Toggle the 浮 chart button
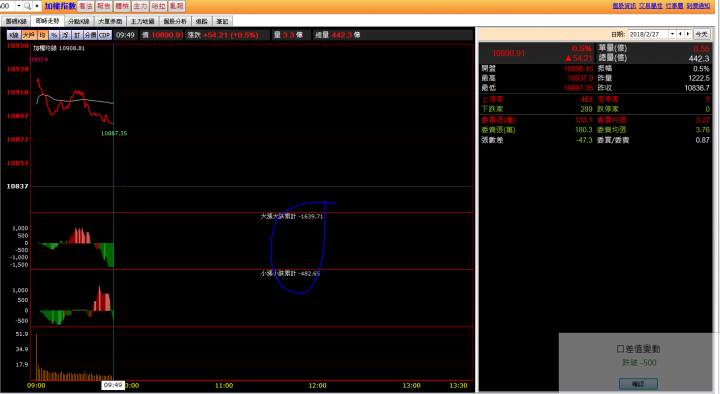720x394 pixels. click(65, 35)
